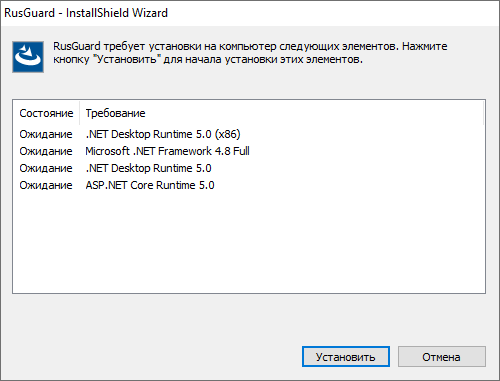This screenshot has height=381, width=500.
Task: Click the Ожидание status of the x86 runtime row
Action: click(46, 134)
